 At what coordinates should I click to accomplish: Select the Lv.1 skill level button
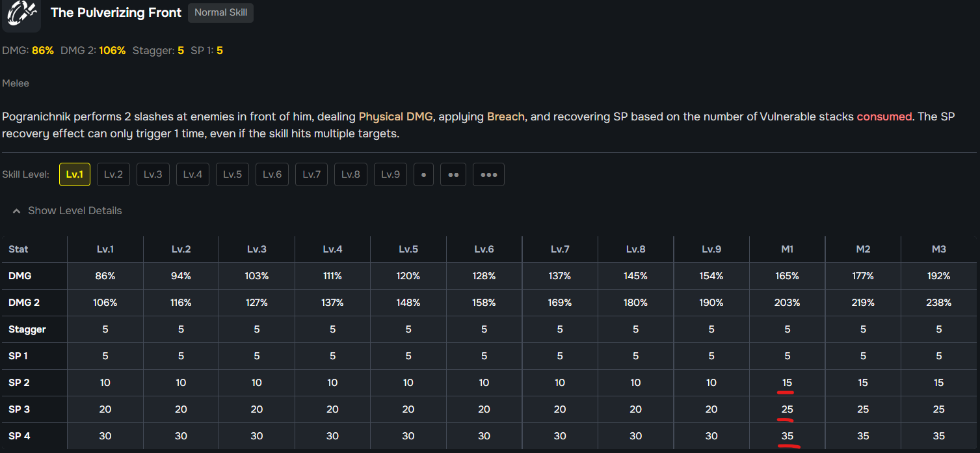pos(75,174)
